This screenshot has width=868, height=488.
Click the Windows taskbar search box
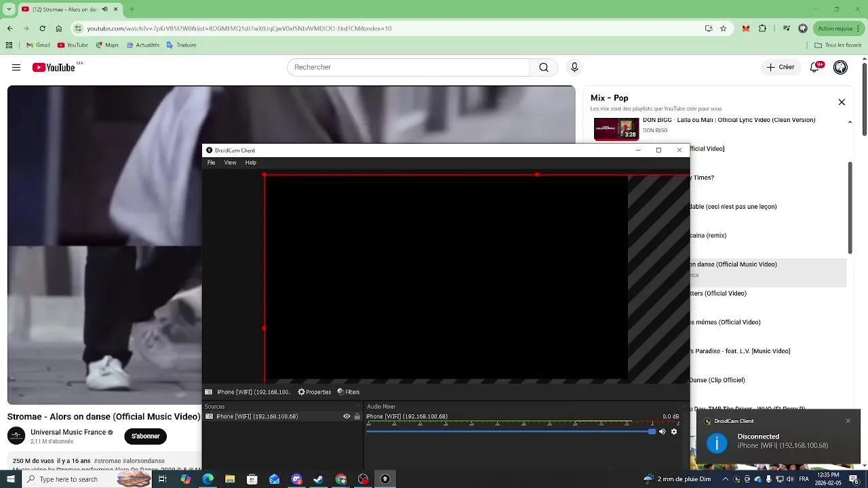pyautogui.click(x=88, y=479)
